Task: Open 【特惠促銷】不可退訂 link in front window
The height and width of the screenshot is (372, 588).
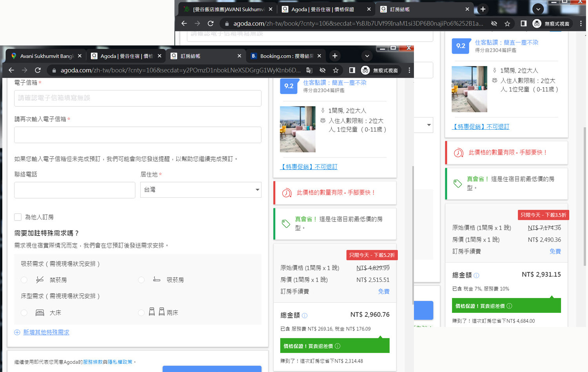Action: click(x=309, y=167)
